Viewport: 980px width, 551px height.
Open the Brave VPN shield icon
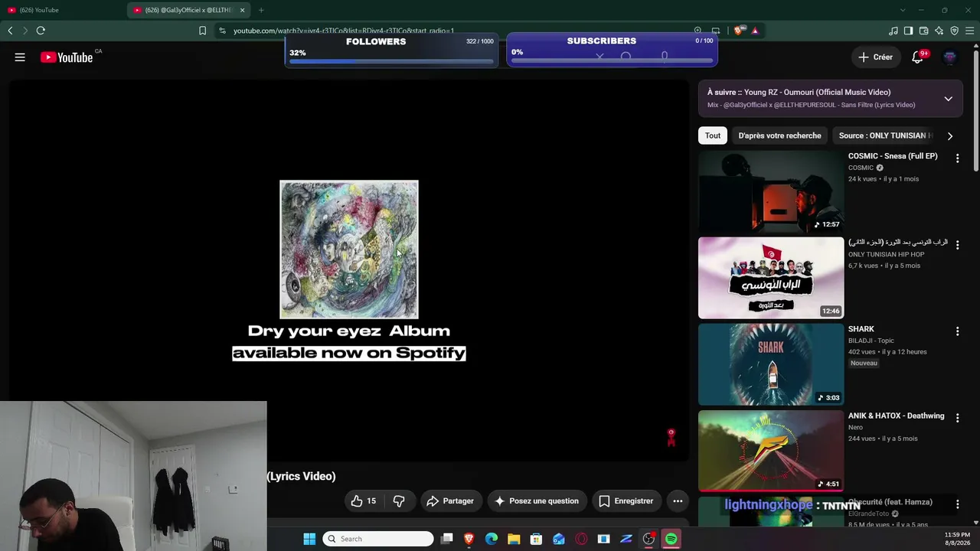954,31
